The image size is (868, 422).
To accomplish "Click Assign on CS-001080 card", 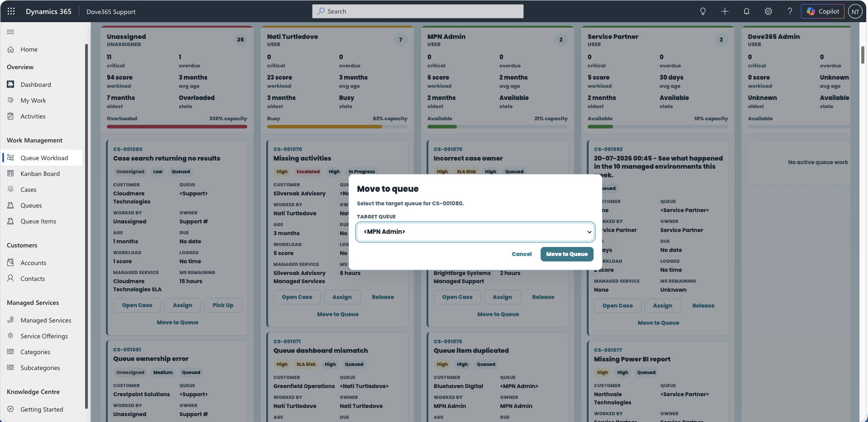I will (182, 305).
